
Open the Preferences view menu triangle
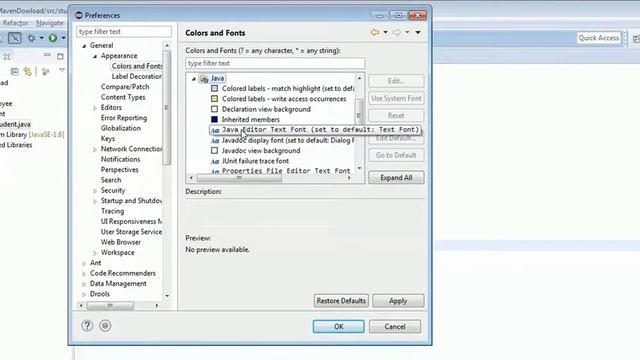418,32
